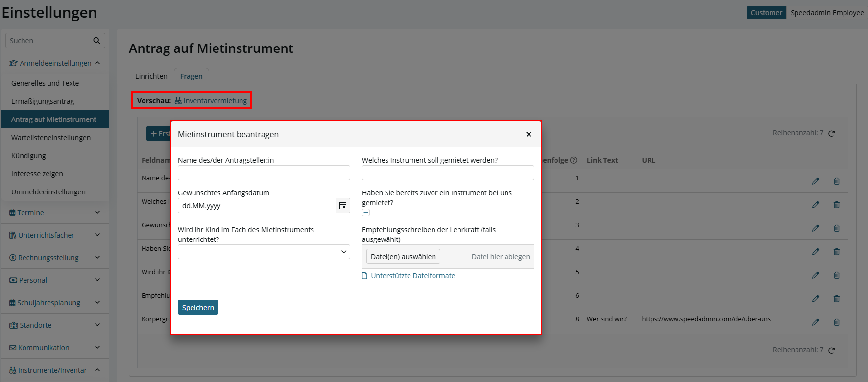Edit the row with Reihenfolge 4

(x=815, y=252)
